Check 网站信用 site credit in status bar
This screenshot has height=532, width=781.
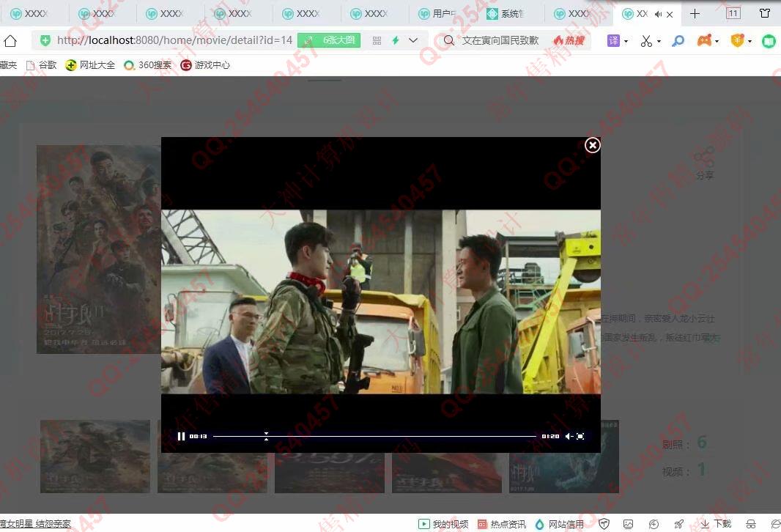point(559,524)
